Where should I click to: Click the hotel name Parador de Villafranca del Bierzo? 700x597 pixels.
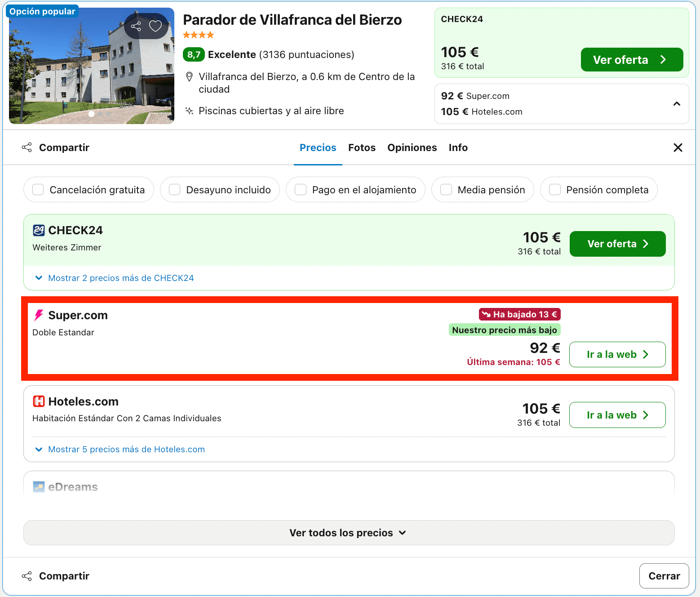click(292, 20)
